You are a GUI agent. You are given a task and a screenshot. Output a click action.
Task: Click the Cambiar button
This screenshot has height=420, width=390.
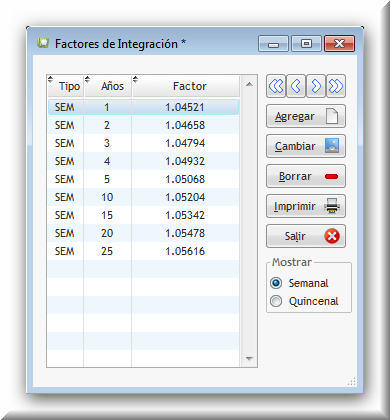(306, 146)
